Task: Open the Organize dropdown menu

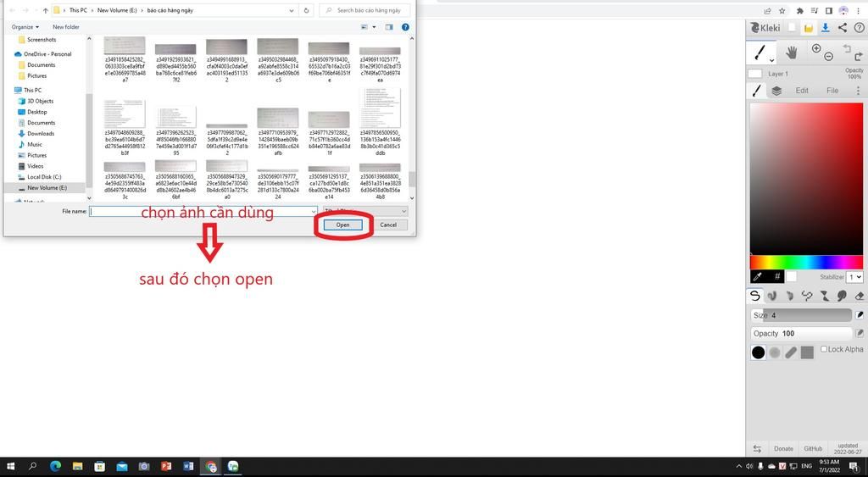Action: 25,26
